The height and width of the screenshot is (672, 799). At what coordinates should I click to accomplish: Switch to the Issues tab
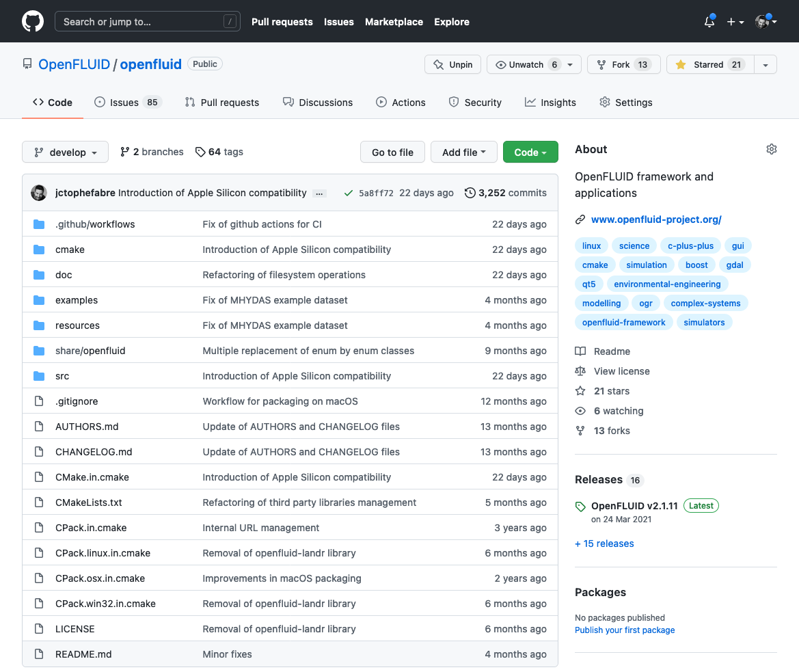point(128,102)
